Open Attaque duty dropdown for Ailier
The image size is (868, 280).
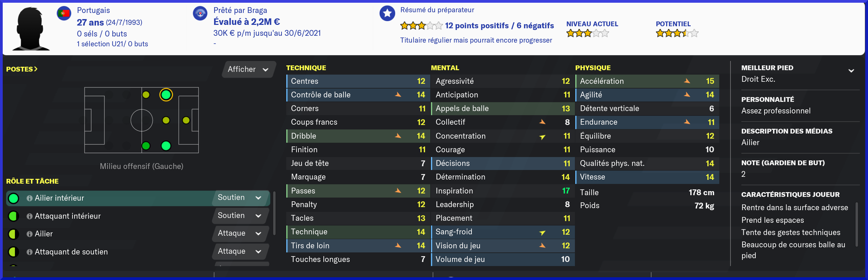(240, 233)
